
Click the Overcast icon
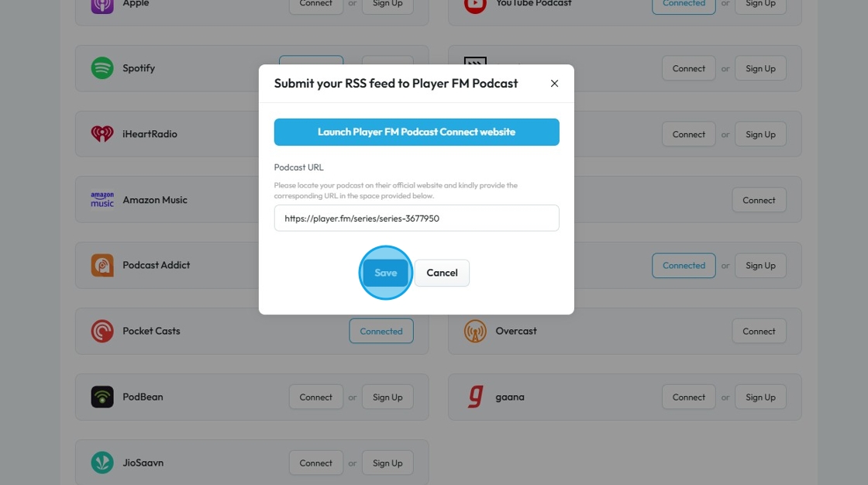(475, 331)
